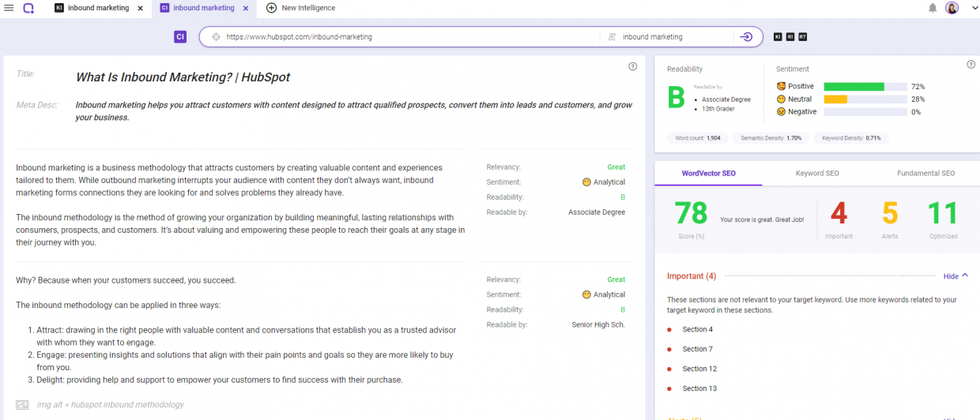Close the CI inbound marketing tab
Image resolution: width=980 pixels, height=420 pixels.
pyautogui.click(x=246, y=8)
